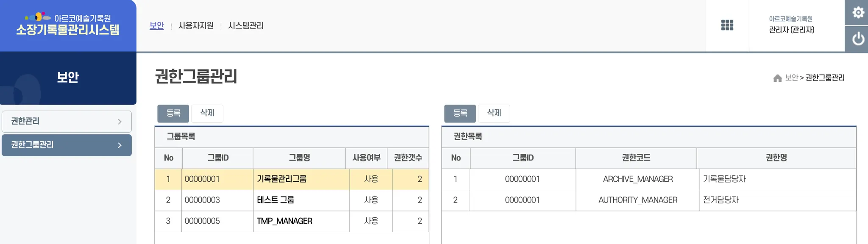Click the power logout icon
The image size is (868, 244).
click(x=858, y=39)
